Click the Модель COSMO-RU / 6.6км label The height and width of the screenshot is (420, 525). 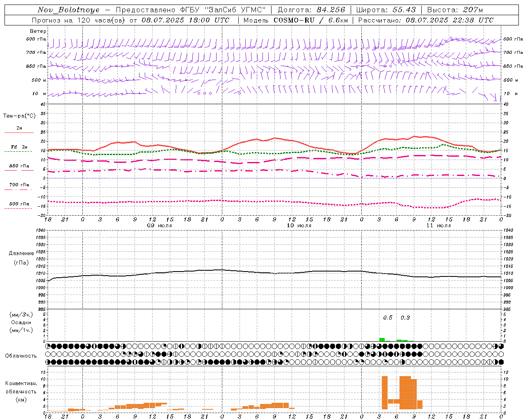point(296,20)
